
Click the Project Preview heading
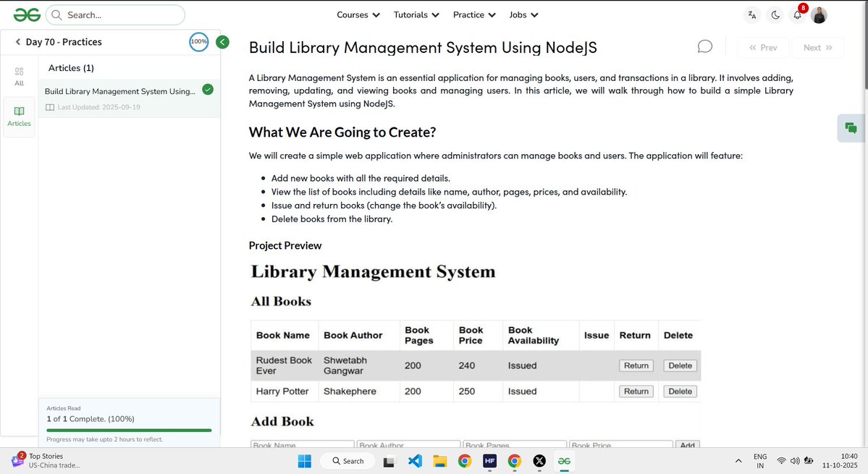285,245
